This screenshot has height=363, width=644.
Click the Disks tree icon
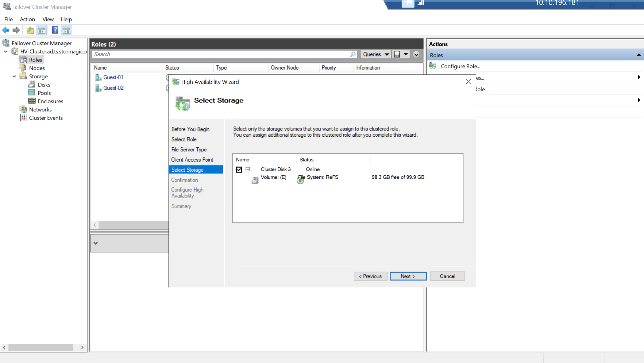point(32,84)
